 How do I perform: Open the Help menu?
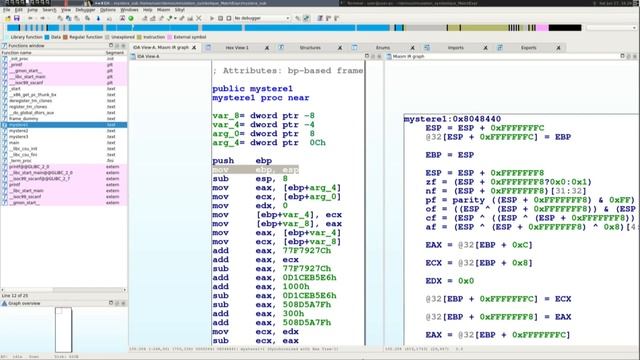click(148, 10)
